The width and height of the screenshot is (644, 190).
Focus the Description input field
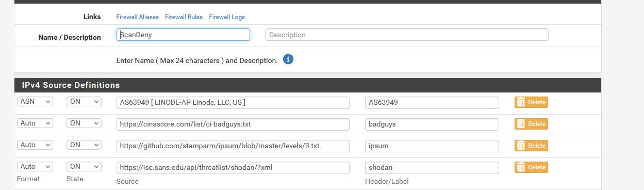point(407,35)
